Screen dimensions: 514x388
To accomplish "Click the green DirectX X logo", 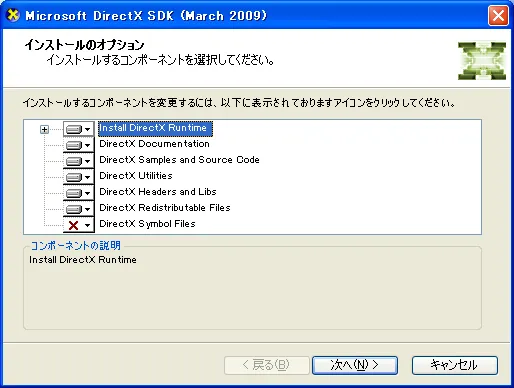I will click(482, 61).
